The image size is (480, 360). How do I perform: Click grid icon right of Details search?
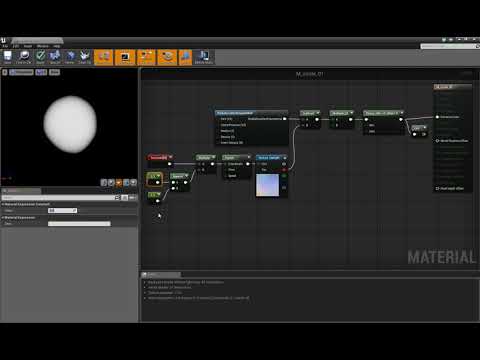pyautogui.click(x=124, y=198)
